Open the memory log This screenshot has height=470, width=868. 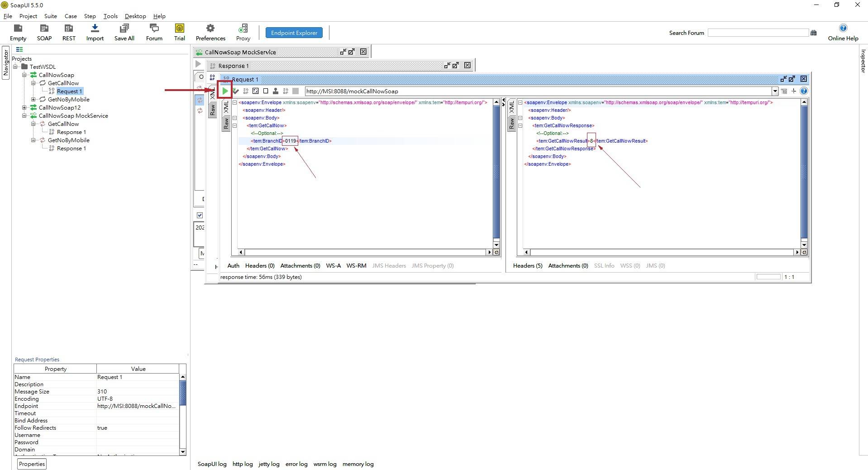[x=358, y=464]
